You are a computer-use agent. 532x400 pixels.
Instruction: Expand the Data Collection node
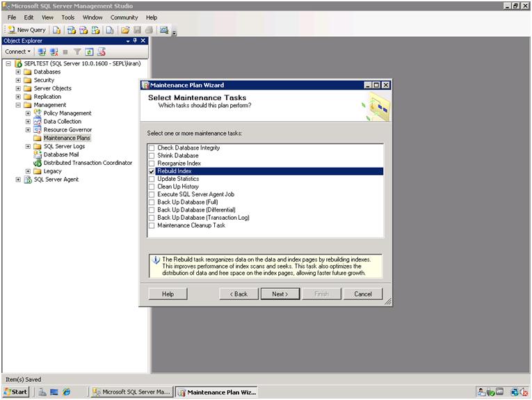(28, 122)
